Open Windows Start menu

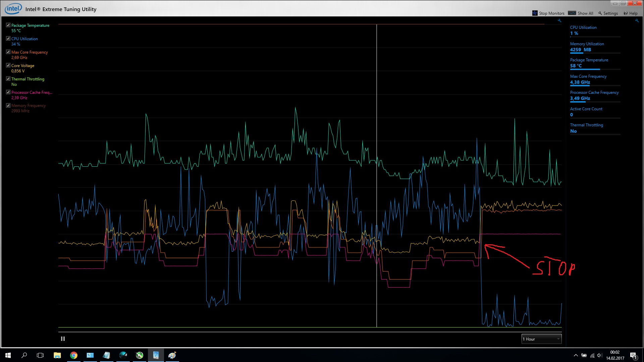point(8,355)
